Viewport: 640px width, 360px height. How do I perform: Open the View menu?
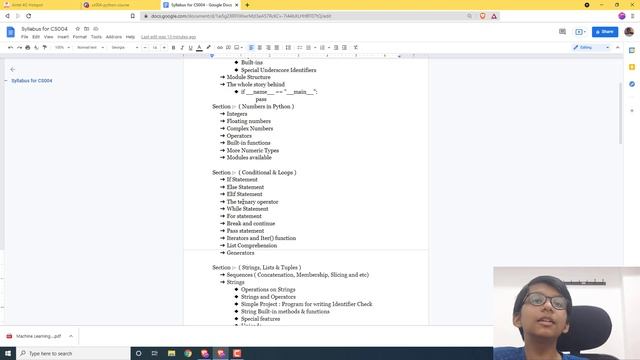(49, 37)
